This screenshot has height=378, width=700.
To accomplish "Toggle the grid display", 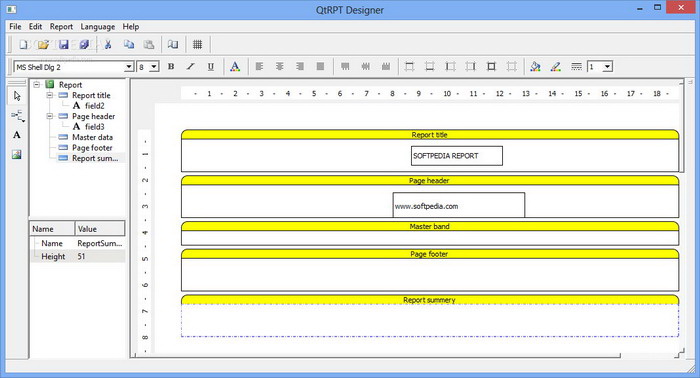I will [197, 44].
